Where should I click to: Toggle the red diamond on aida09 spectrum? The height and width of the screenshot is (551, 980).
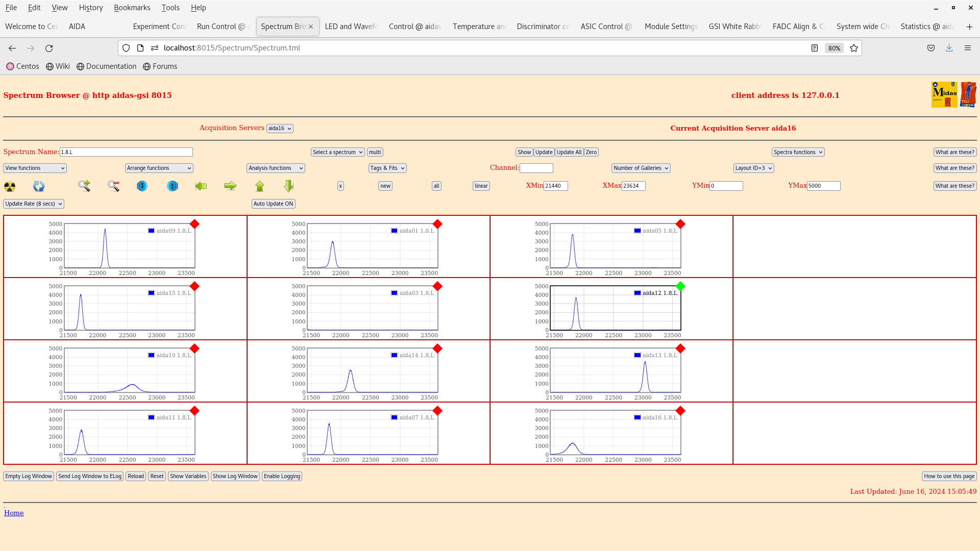[194, 224]
